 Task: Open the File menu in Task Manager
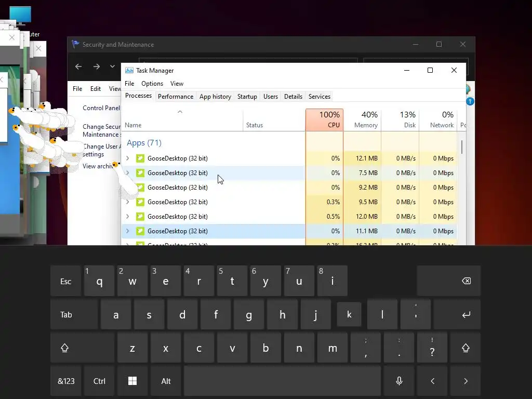129,84
